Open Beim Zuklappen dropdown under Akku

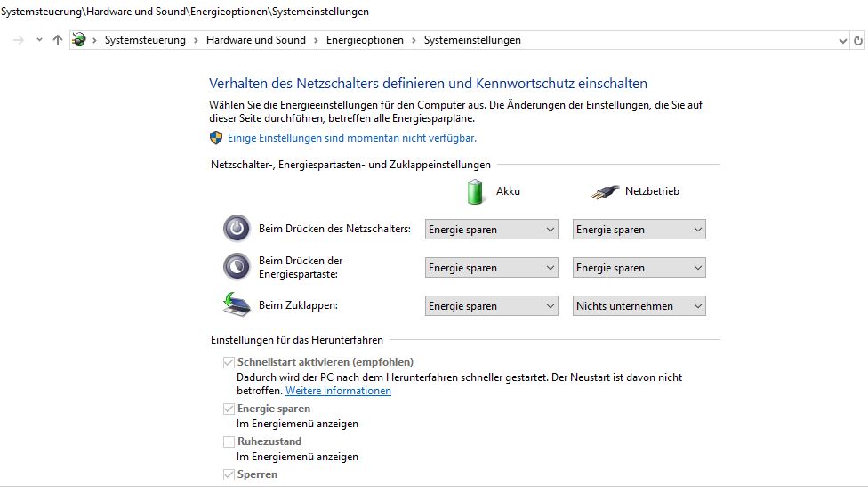click(x=492, y=305)
